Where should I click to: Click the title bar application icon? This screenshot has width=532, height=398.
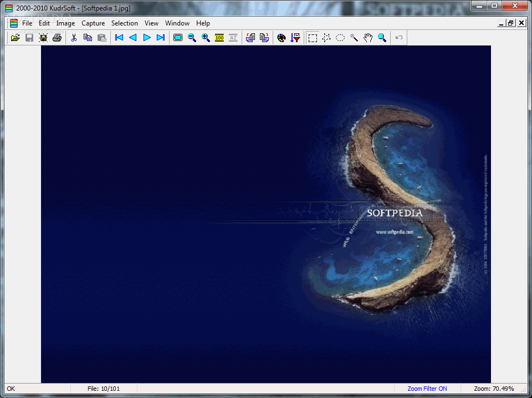(x=9, y=8)
